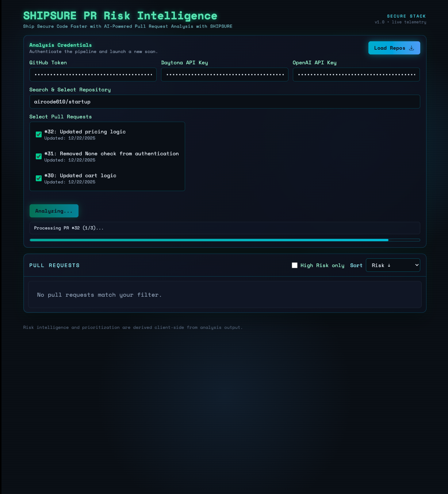Click the PULL REQUESTS heading
The image size is (448, 494).
pyautogui.click(x=54, y=265)
